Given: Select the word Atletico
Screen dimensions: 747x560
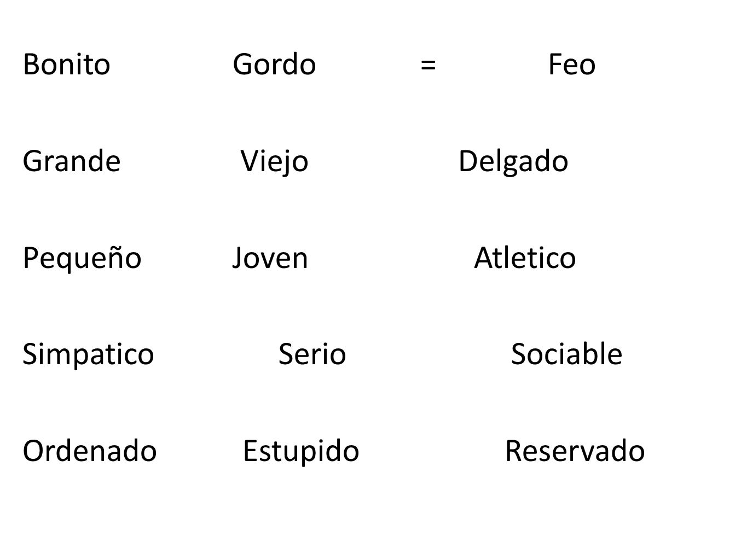Looking at the screenshot, I should coord(525,258).
